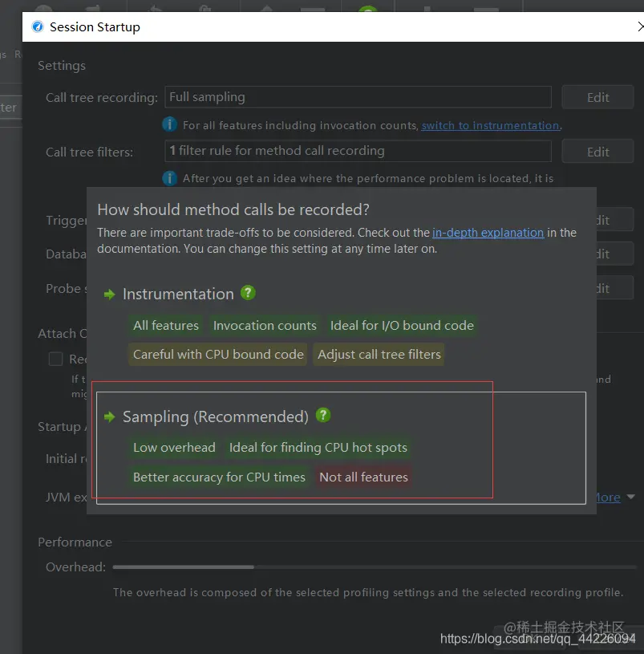Viewport: 644px width, 654px height.
Task: Click the Settings section heading
Action: tap(62, 66)
